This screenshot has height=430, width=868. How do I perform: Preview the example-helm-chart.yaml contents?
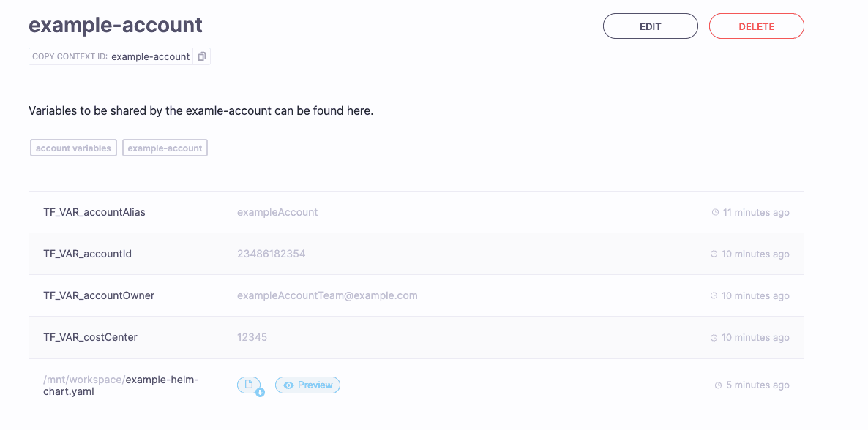tap(307, 385)
